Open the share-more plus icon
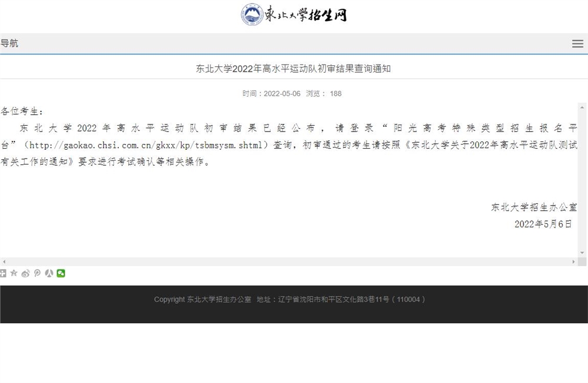This screenshot has width=588, height=383. [3, 273]
